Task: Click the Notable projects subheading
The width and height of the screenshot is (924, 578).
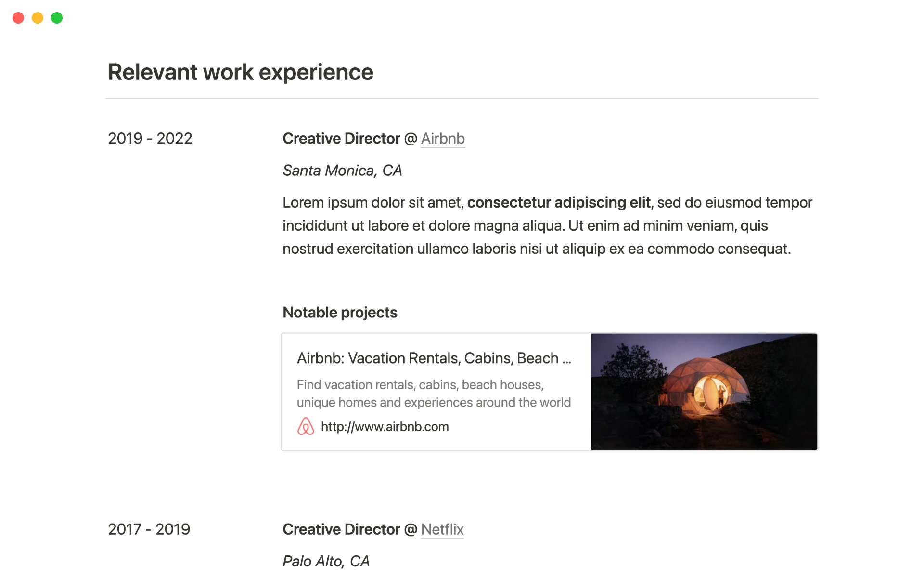Action: [340, 312]
